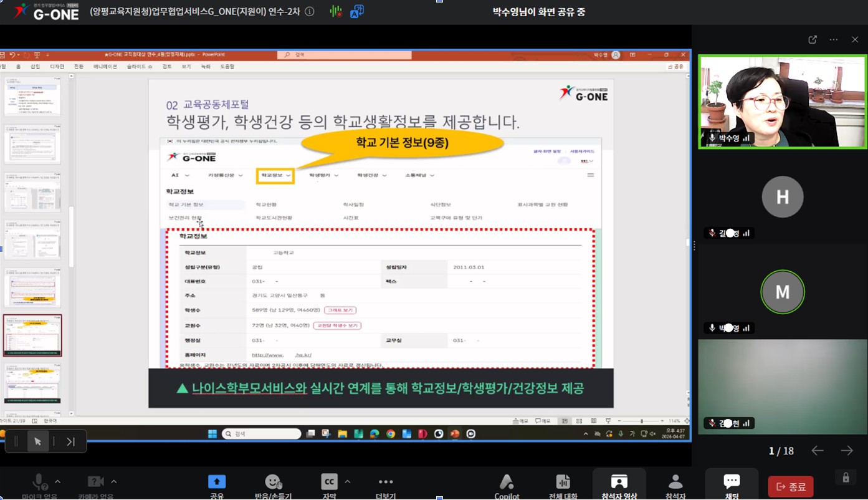Click the camera icon in meeting toolbar
The image size is (868, 500).
[x=95, y=482]
